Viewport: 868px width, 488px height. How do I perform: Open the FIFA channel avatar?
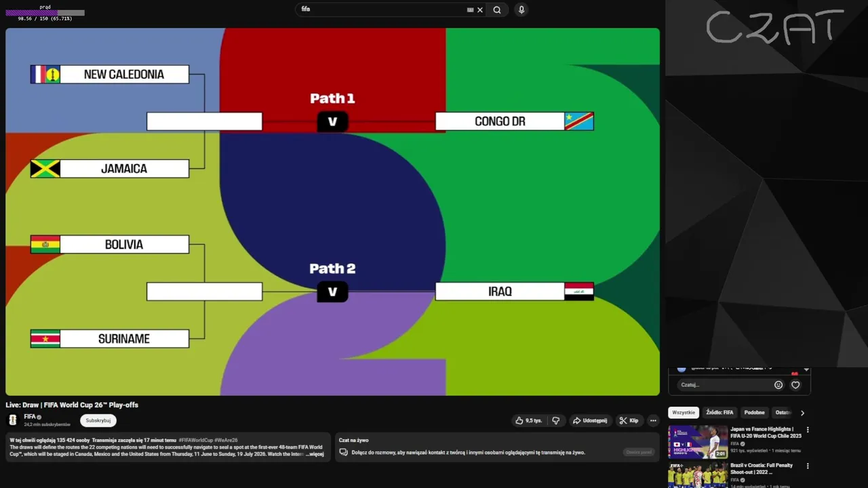[x=12, y=420]
